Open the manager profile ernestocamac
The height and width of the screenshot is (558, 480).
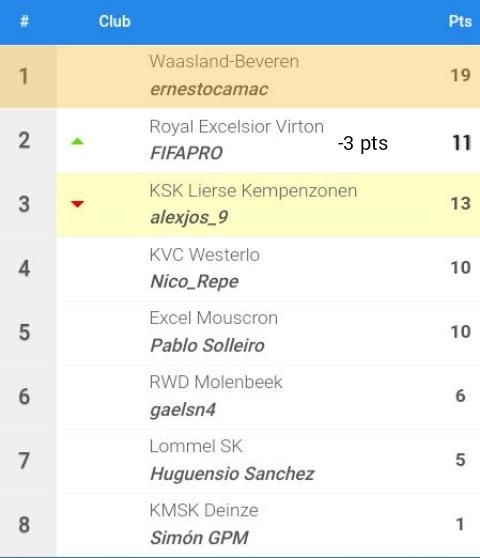pos(209,89)
